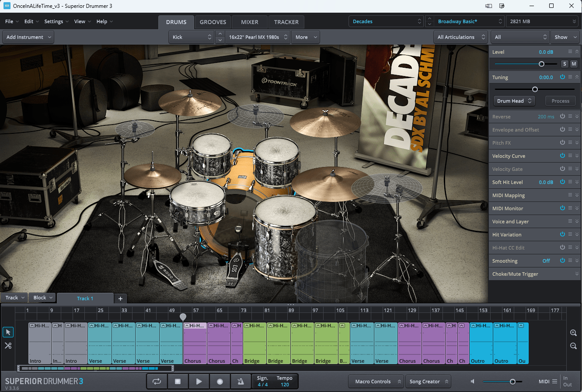The height and width of the screenshot is (392, 582).
Task: Add a new track with plus button
Action: [x=120, y=298]
